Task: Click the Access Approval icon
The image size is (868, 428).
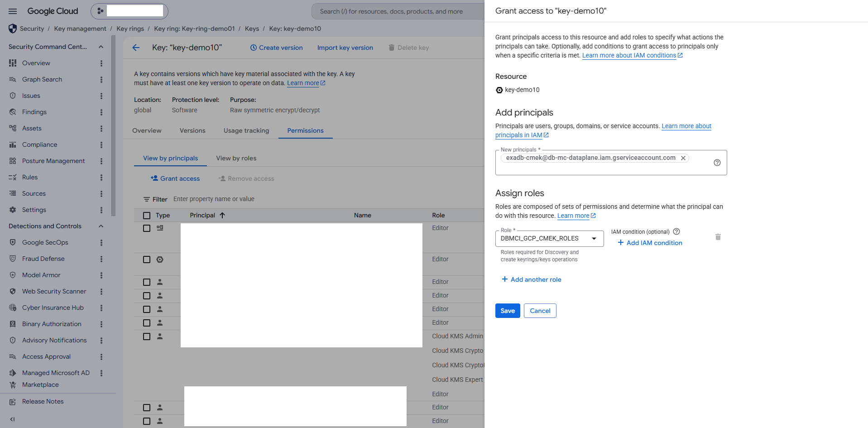Action: [13, 356]
